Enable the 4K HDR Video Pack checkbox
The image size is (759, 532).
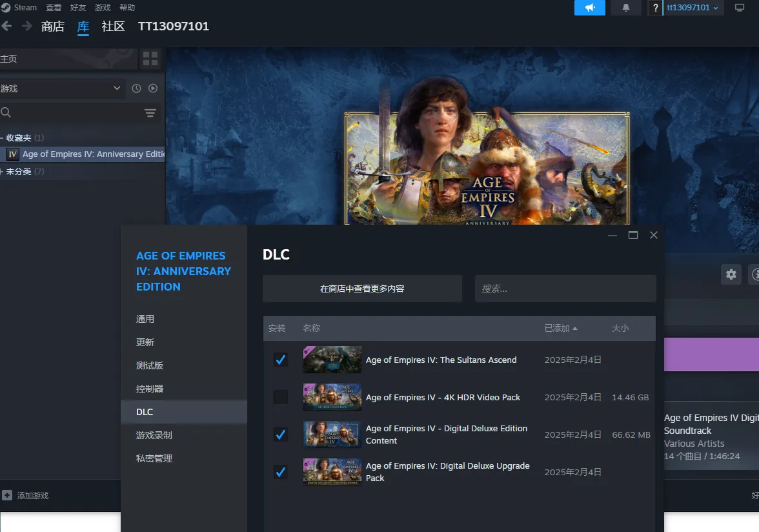(281, 397)
